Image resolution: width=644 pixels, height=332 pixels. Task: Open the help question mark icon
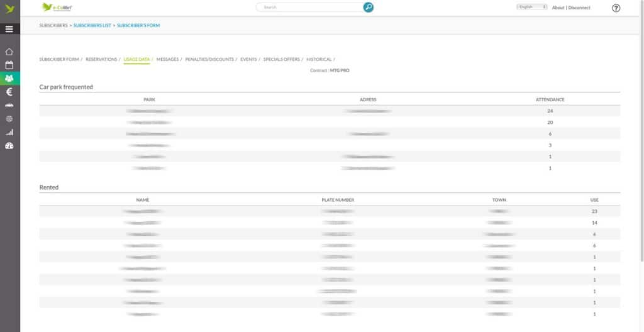click(616, 8)
